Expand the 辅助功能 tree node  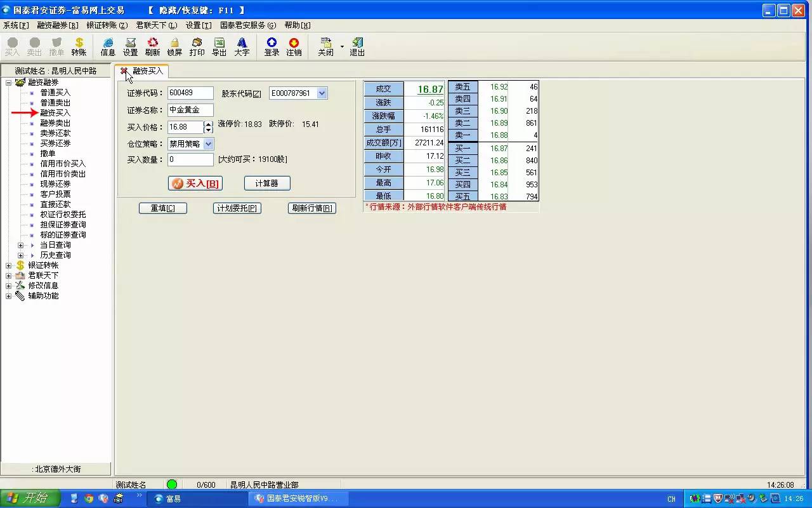(x=8, y=296)
